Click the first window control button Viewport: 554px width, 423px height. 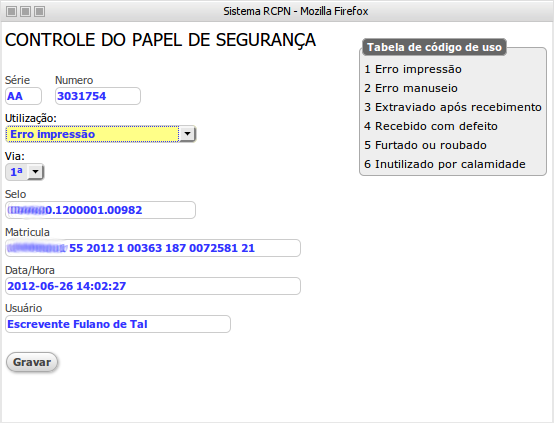11,11
